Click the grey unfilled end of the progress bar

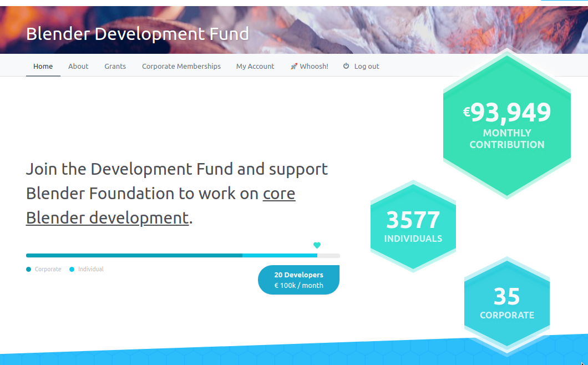click(x=328, y=255)
